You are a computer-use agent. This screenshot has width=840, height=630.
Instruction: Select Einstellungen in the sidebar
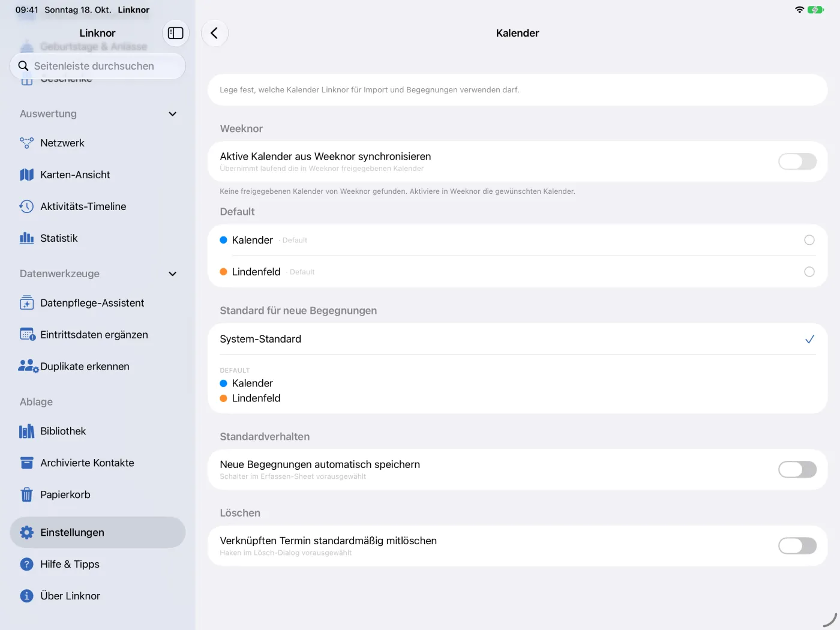pyautogui.click(x=98, y=532)
